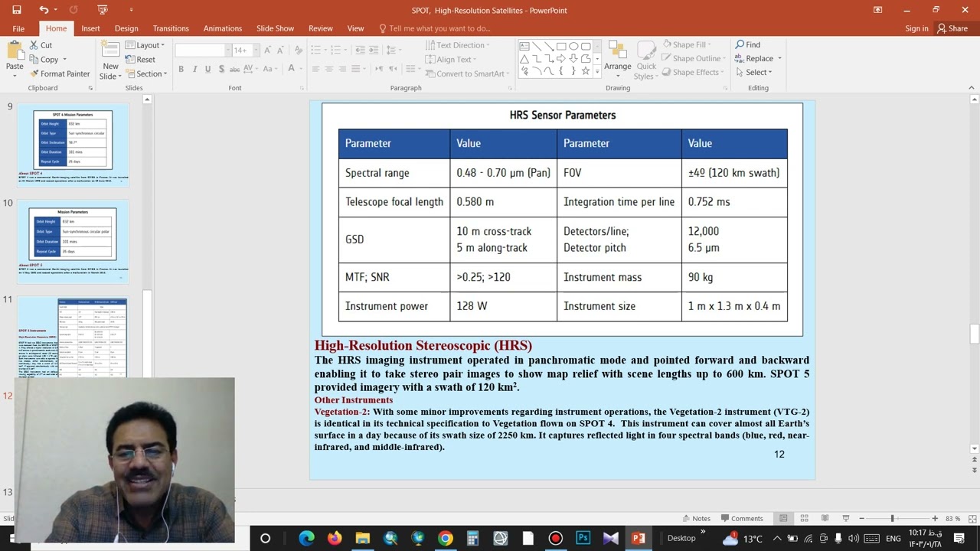
Task: Reset the slide layout
Action: point(140,60)
